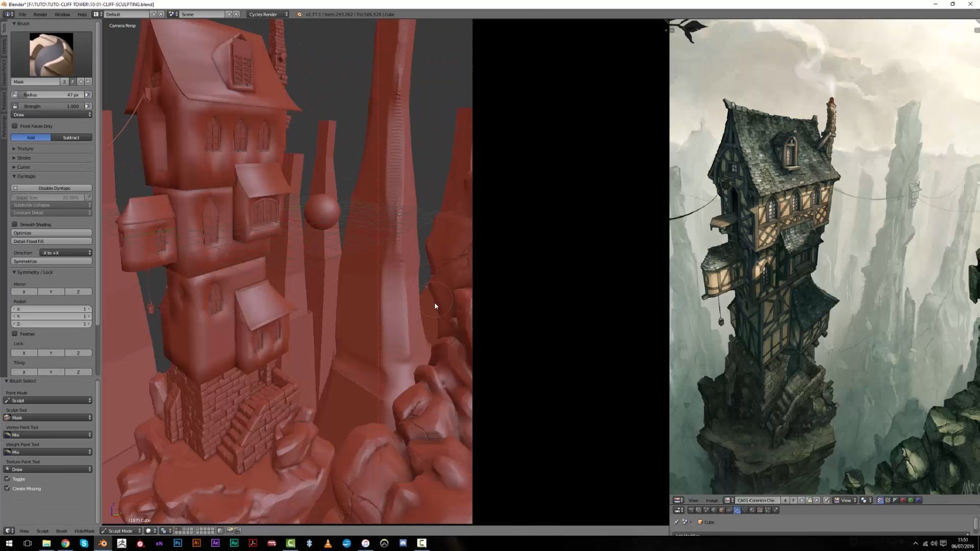Show red channel in image editor

[902, 500]
